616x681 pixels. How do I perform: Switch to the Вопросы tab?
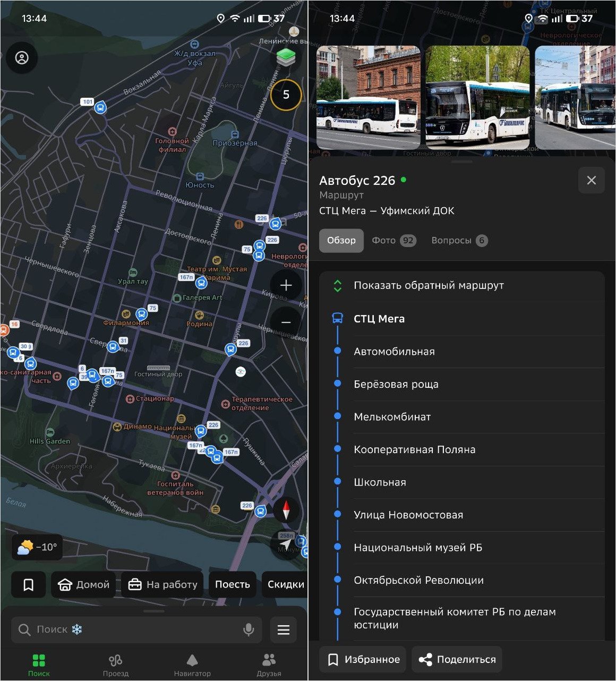459,241
